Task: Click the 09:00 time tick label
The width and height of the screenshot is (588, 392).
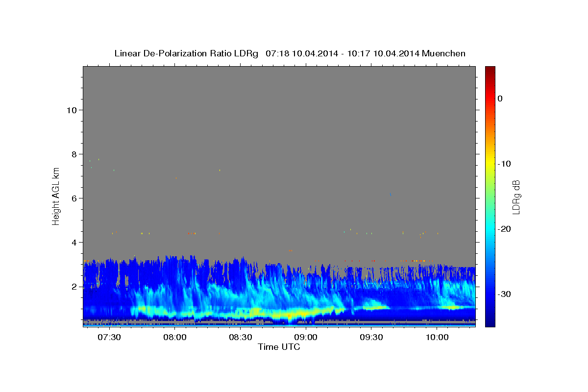Action: tap(306, 338)
